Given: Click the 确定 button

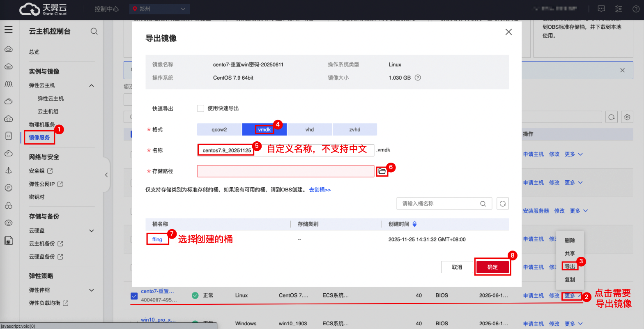Looking at the screenshot, I should coord(492,267).
